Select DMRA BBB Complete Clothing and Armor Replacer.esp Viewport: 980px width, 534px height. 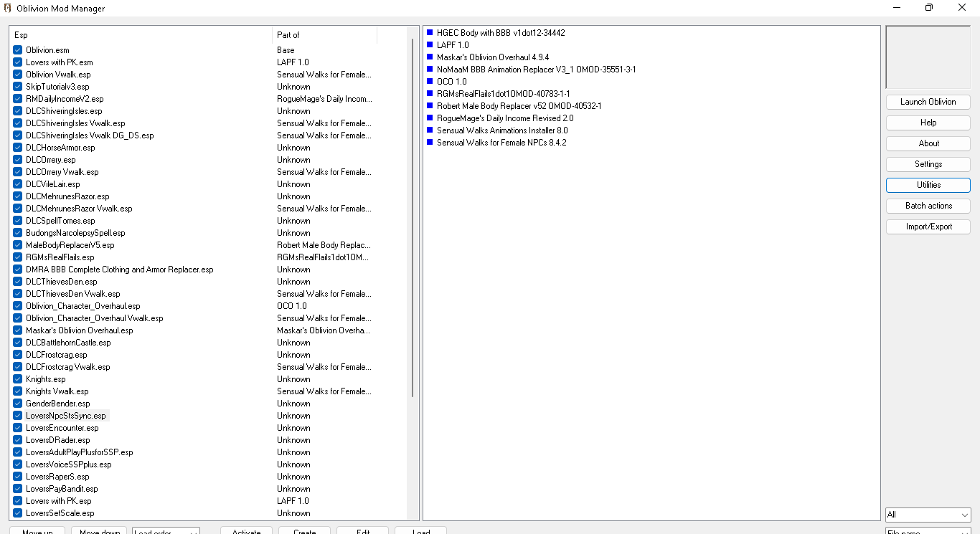[120, 270]
